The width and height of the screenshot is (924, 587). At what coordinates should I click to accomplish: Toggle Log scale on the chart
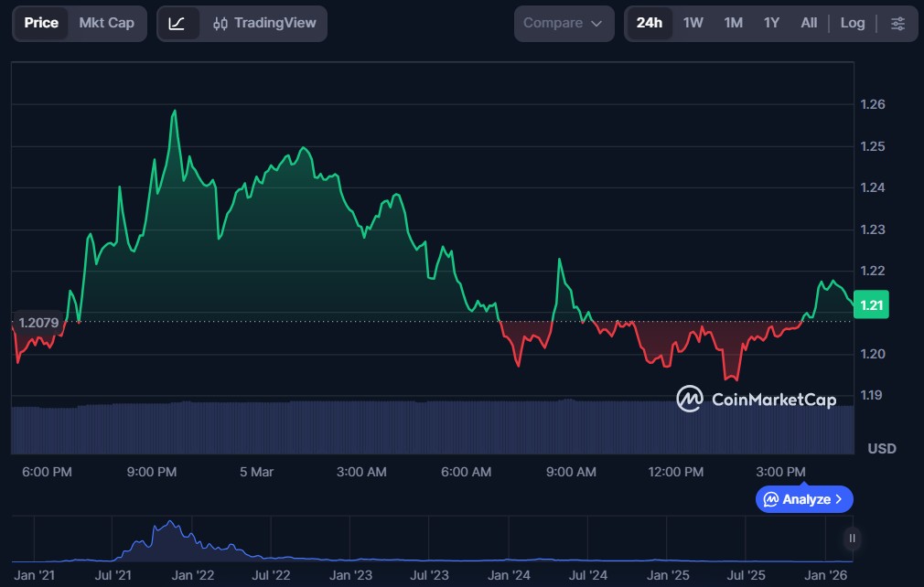tap(852, 23)
